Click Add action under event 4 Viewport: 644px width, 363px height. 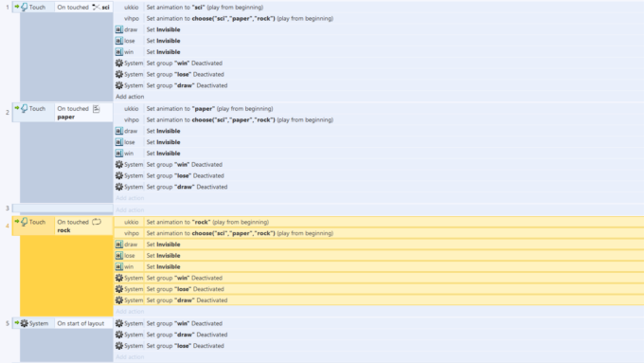tap(130, 312)
